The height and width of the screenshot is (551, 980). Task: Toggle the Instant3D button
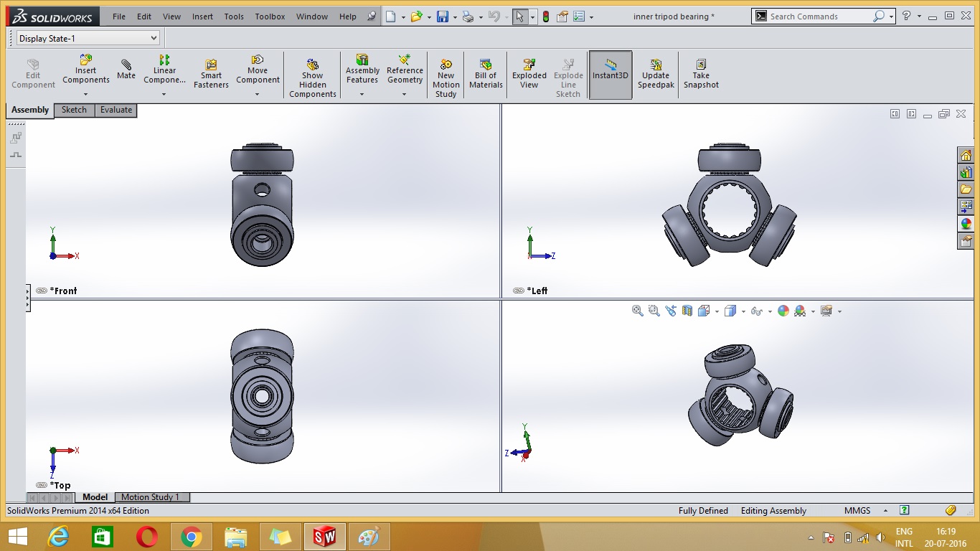click(x=611, y=75)
